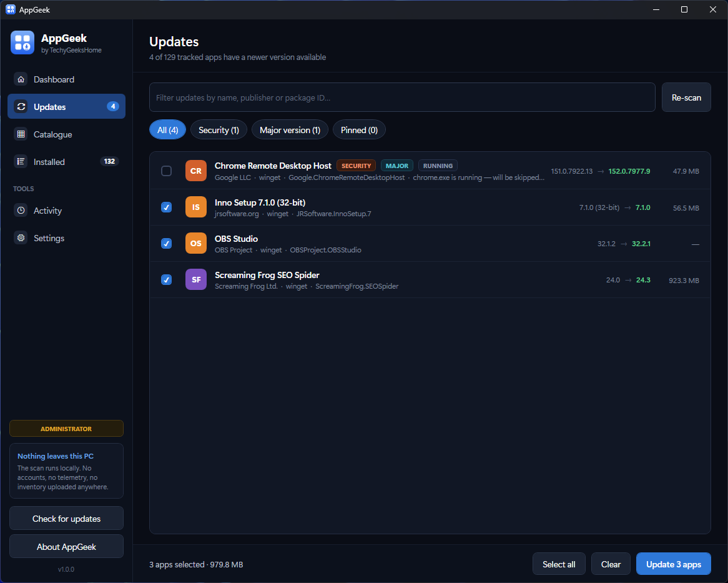
Task: Click the 47.9 MB size value
Action: coord(686,171)
